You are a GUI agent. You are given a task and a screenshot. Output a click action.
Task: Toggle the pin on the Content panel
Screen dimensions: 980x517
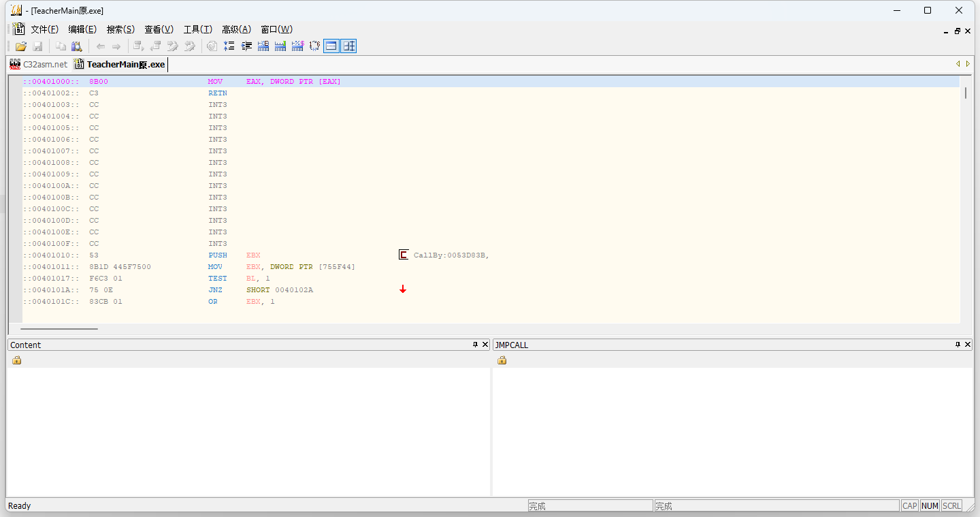pos(476,345)
